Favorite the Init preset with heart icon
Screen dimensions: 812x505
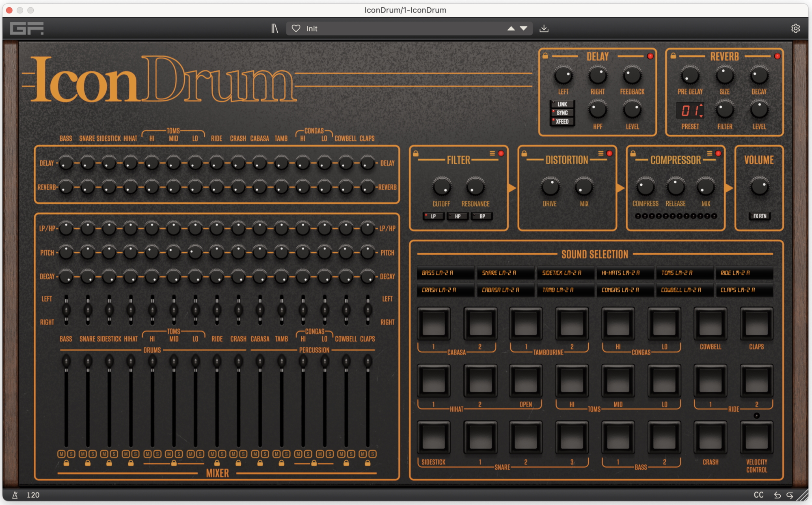pyautogui.click(x=296, y=28)
